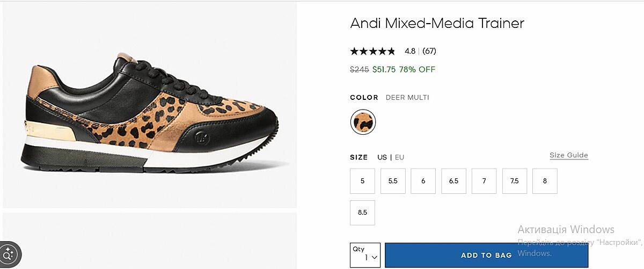Select size 5
This screenshot has width=644, height=269.
[362, 181]
